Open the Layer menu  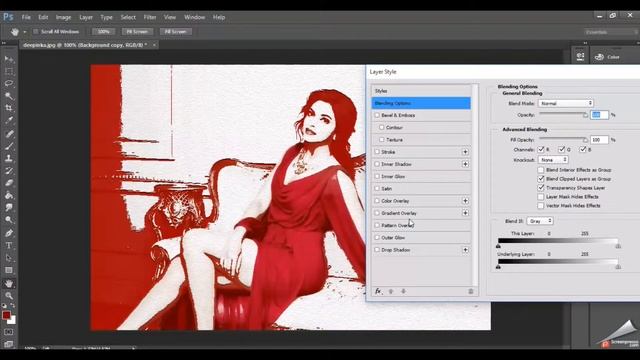pyautogui.click(x=86, y=17)
